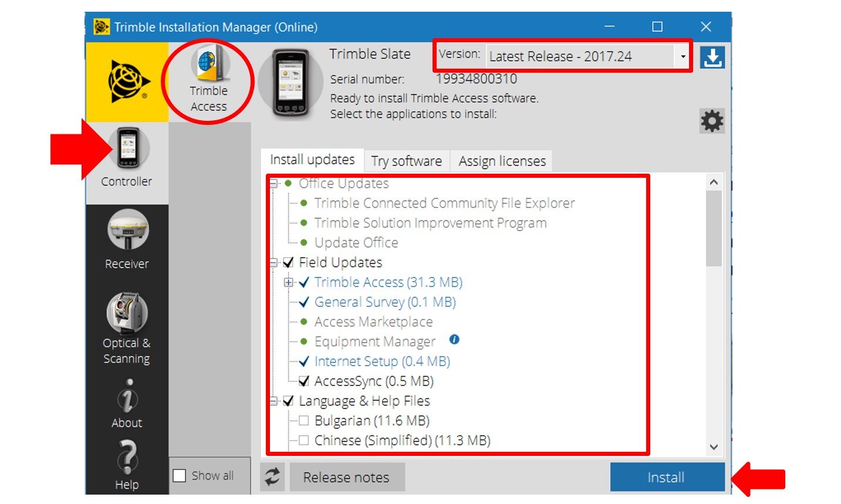Collapse the Office Updates tree node
Viewport: 841px width, 504px height.
click(273, 184)
